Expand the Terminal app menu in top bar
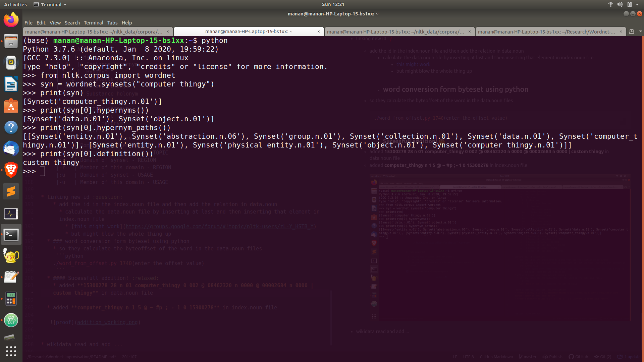The image size is (644, 362). [50, 4]
